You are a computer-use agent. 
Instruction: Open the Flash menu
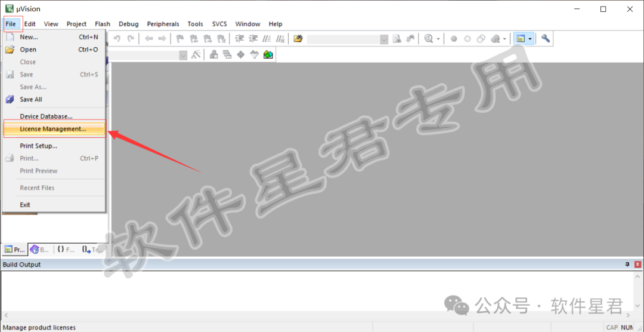click(103, 24)
